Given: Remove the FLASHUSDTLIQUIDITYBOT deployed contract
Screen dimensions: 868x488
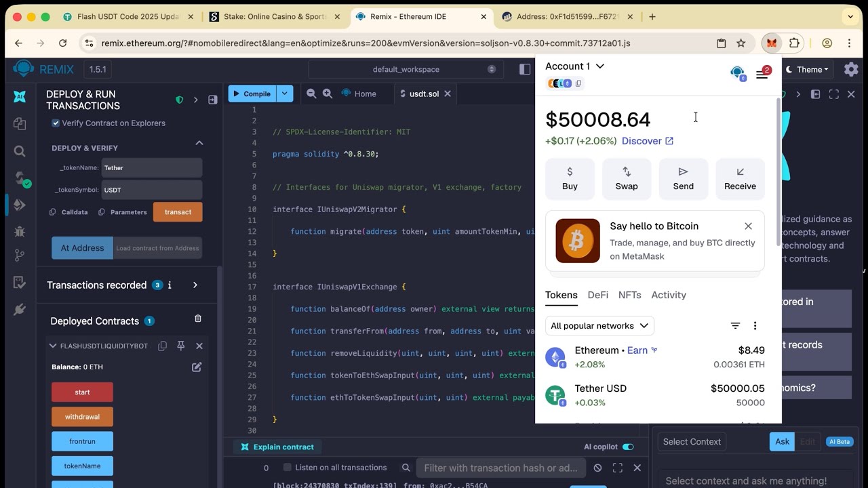Looking at the screenshot, I should coord(199,346).
